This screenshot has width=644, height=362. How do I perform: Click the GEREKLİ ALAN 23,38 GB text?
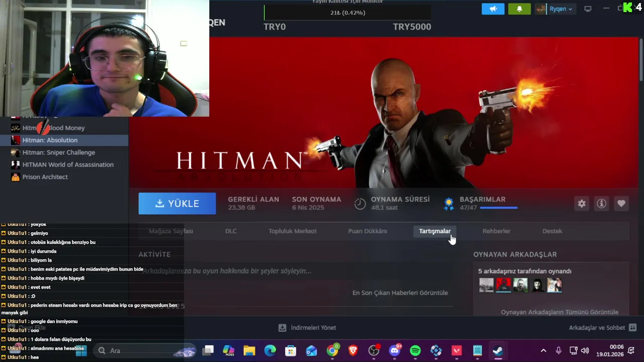[x=253, y=203]
